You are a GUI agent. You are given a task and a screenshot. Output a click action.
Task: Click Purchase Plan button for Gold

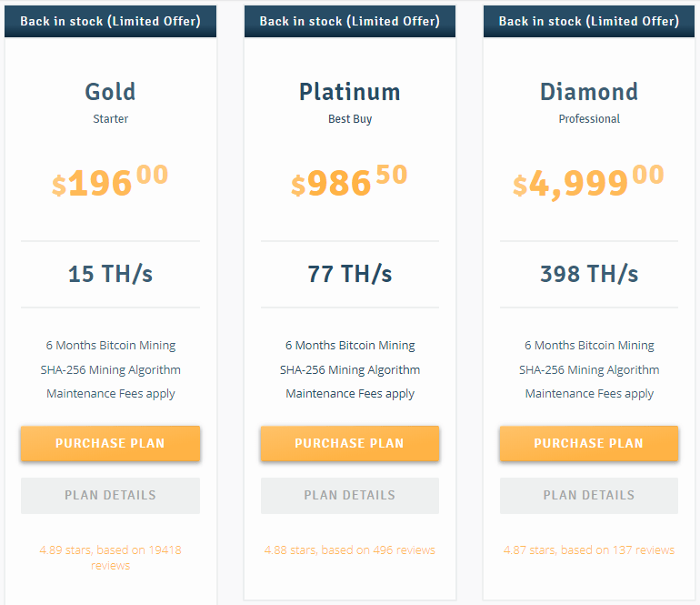(x=110, y=443)
